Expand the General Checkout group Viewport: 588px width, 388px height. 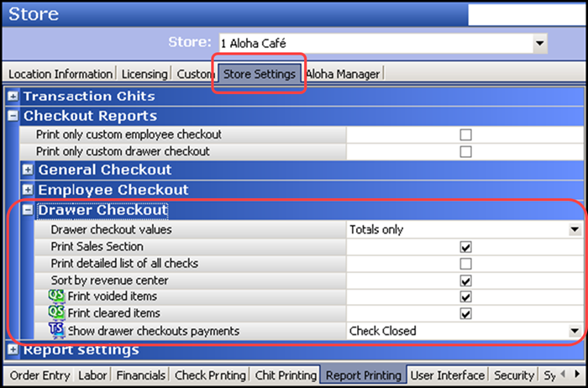[28, 170]
